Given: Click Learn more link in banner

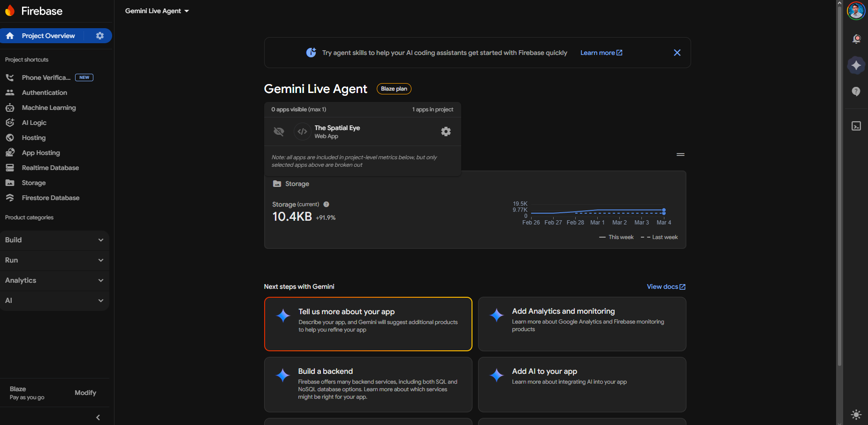Looking at the screenshot, I should (x=602, y=53).
